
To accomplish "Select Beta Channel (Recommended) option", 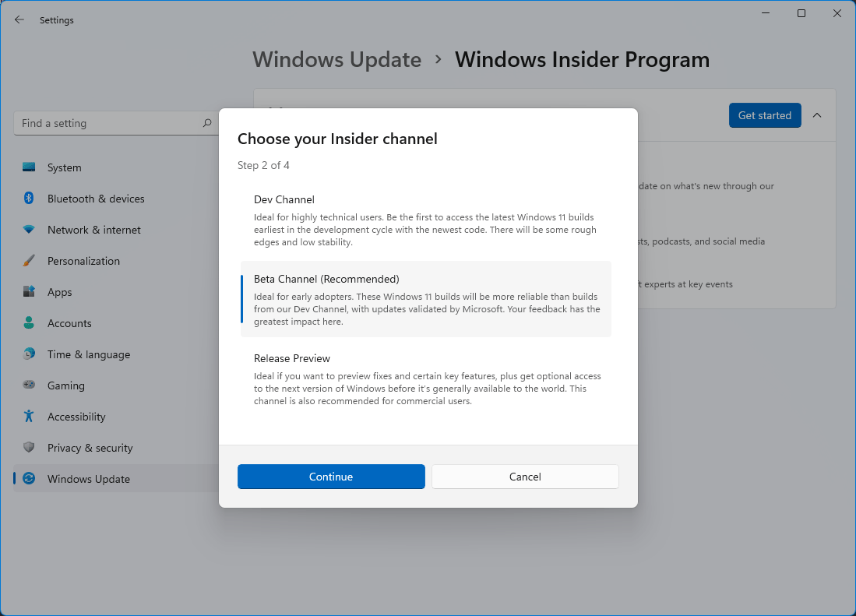I will [425, 299].
